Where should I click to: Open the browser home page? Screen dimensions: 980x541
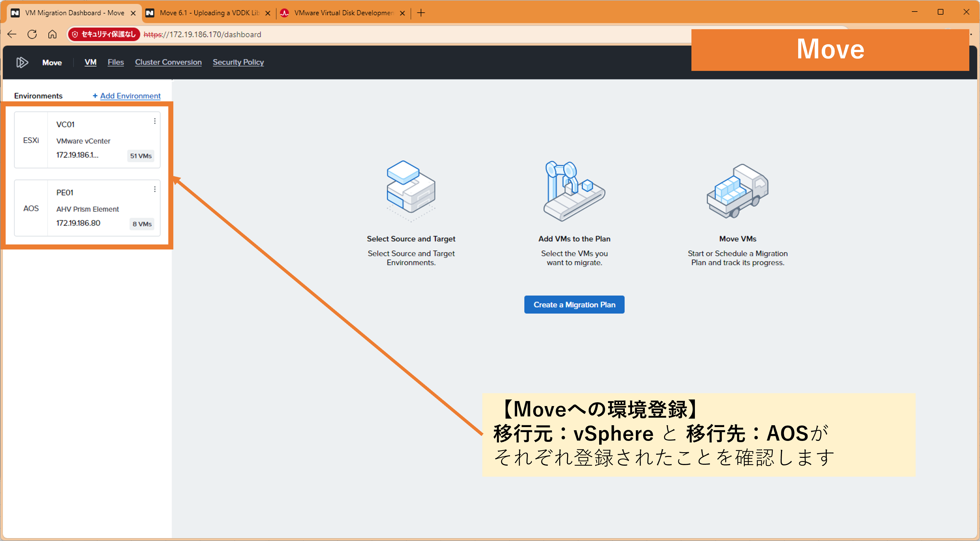pyautogui.click(x=52, y=34)
